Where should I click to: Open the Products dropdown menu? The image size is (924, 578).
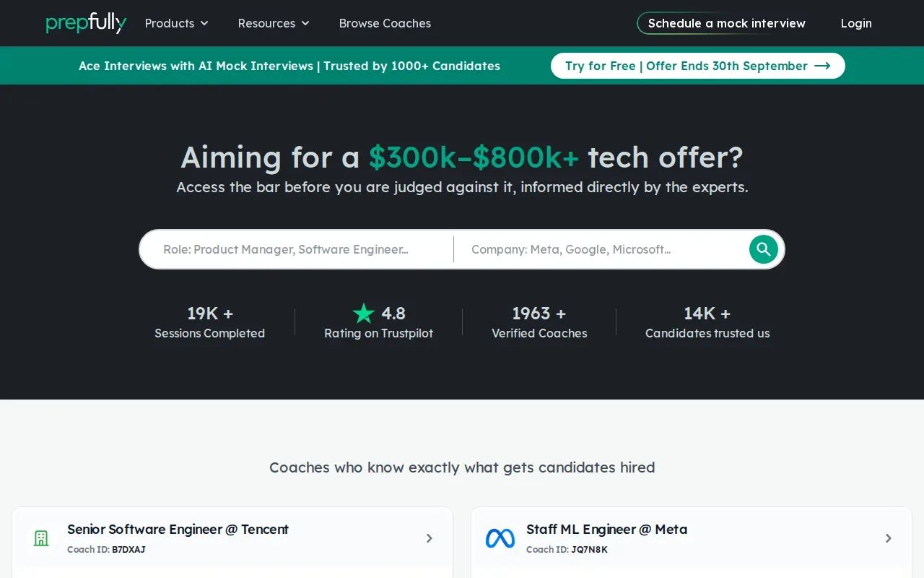click(177, 23)
